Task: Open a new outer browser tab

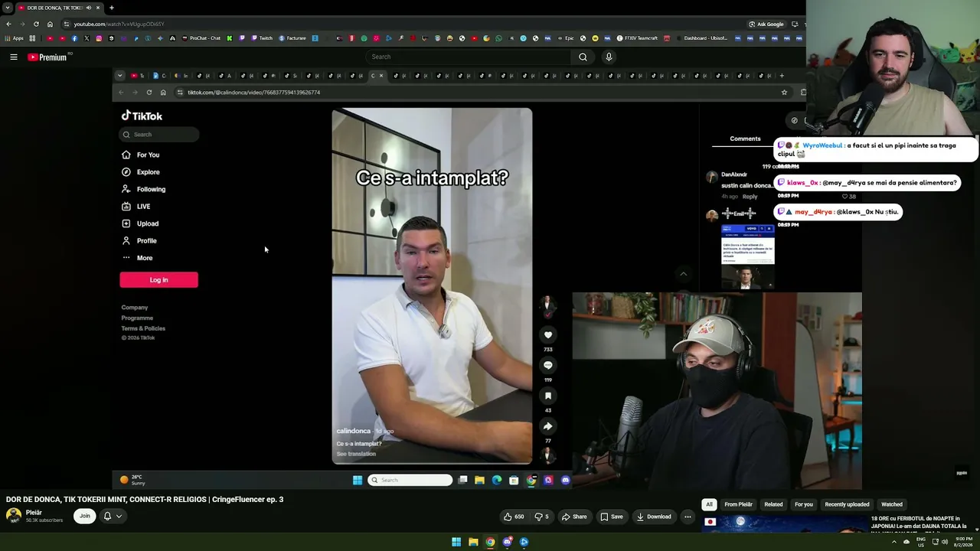Action: [x=112, y=8]
